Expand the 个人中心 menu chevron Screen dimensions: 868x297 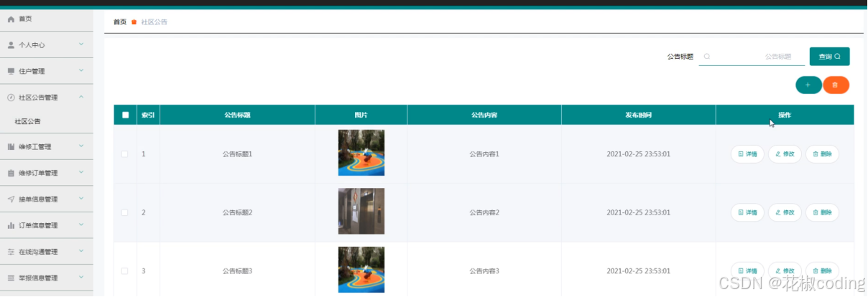click(81, 44)
